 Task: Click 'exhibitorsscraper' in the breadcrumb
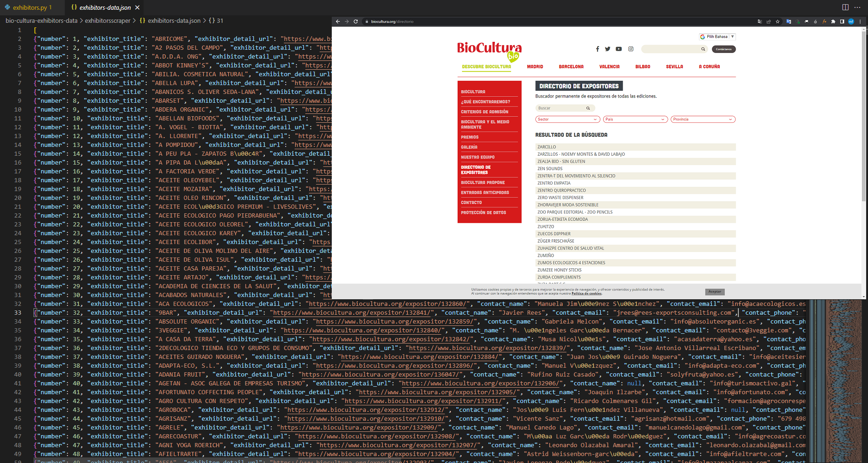tap(107, 21)
